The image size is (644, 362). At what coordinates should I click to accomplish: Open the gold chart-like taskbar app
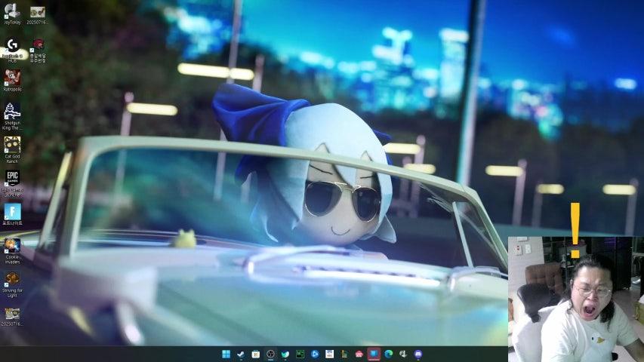[344, 354]
